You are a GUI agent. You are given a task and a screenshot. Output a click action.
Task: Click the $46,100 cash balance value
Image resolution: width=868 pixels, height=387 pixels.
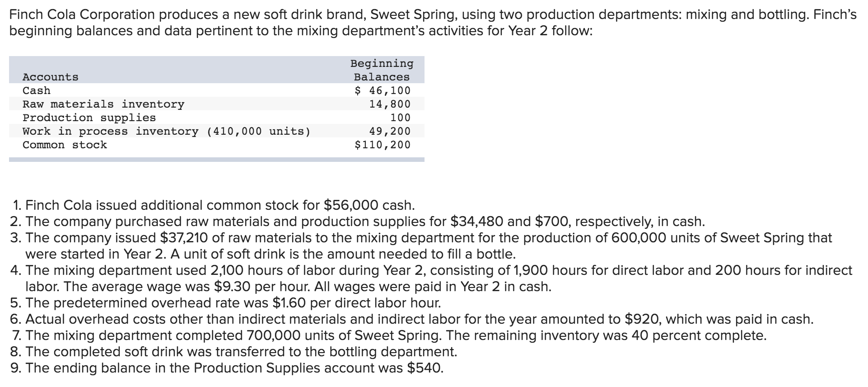[383, 91]
